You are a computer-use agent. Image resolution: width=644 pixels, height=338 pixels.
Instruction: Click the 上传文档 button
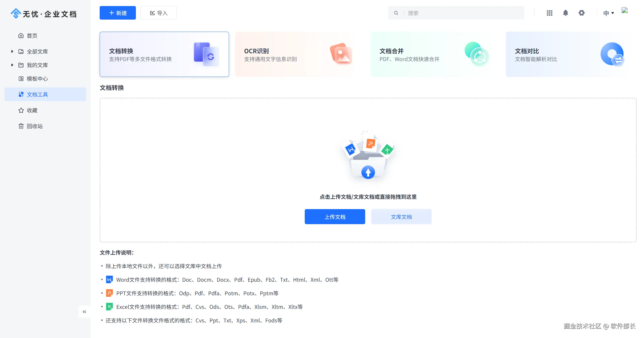coord(335,217)
